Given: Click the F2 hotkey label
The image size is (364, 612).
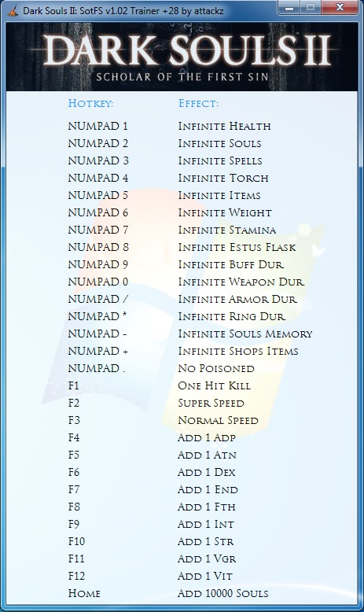Looking at the screenshot, I should [74, 403].
